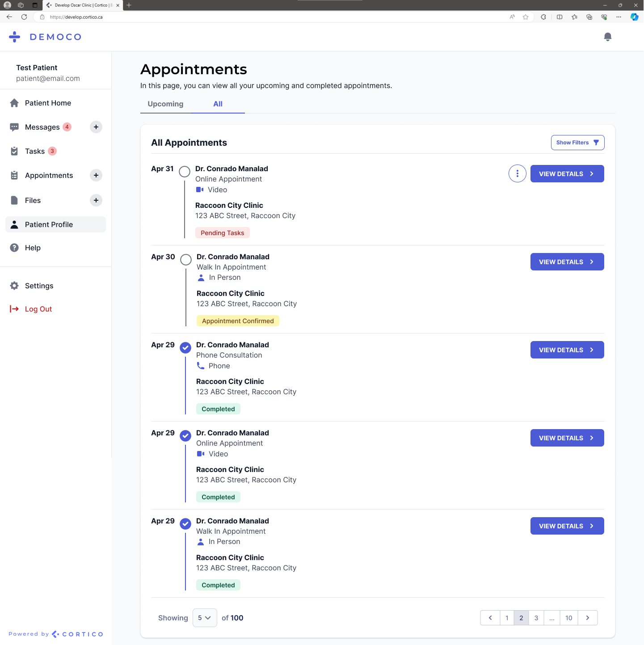View details for Apr 30 Walk In appointment
The image size is (644, 645).
pos(567,262)
